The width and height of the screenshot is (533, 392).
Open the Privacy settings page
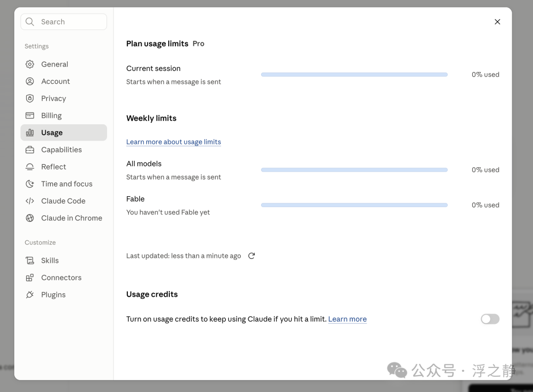click(64, 98)
